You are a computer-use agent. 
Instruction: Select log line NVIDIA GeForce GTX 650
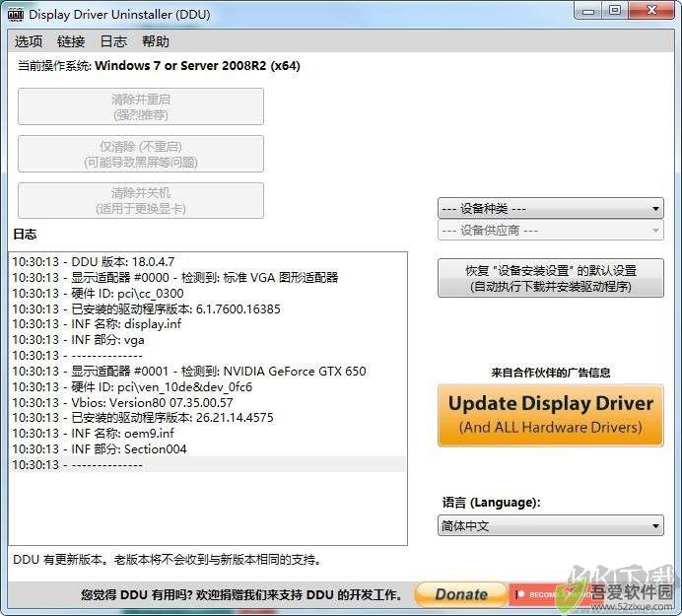point(208,372)
